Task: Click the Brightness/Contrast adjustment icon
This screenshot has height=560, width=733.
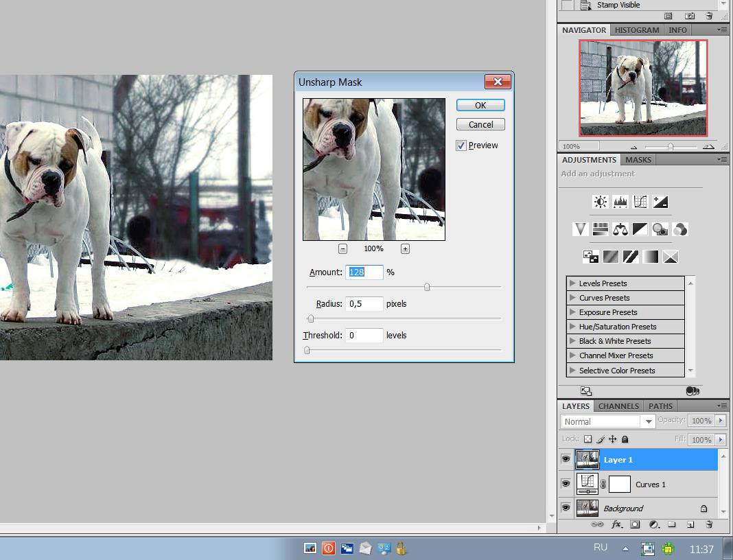Action: (x=601, y=202)
